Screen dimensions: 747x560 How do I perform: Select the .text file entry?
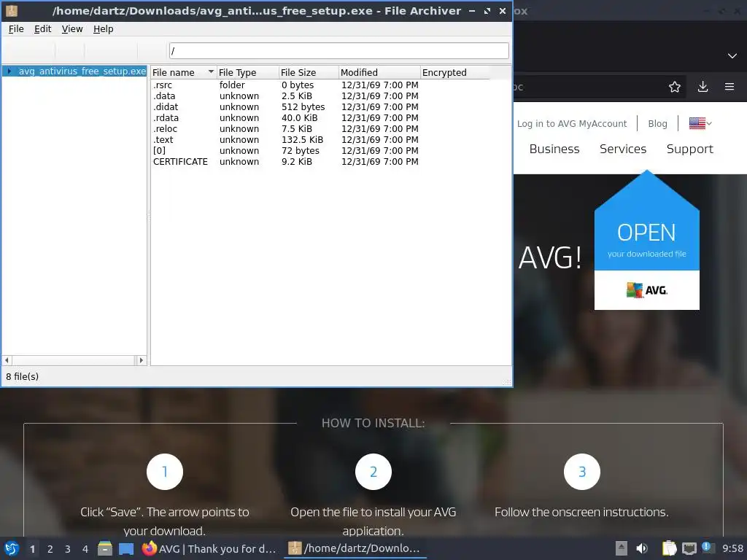click(163, 139)
